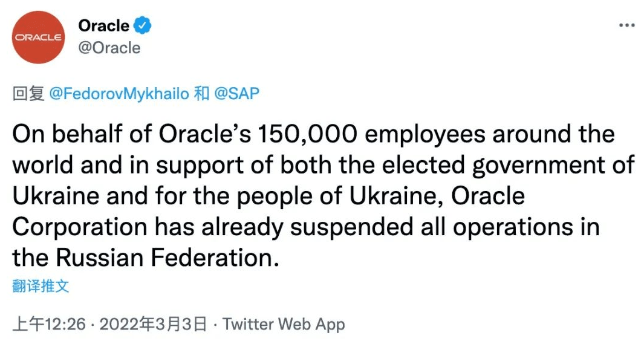
Task: Click the 上午12:26 timestamp
Action: 49,324
